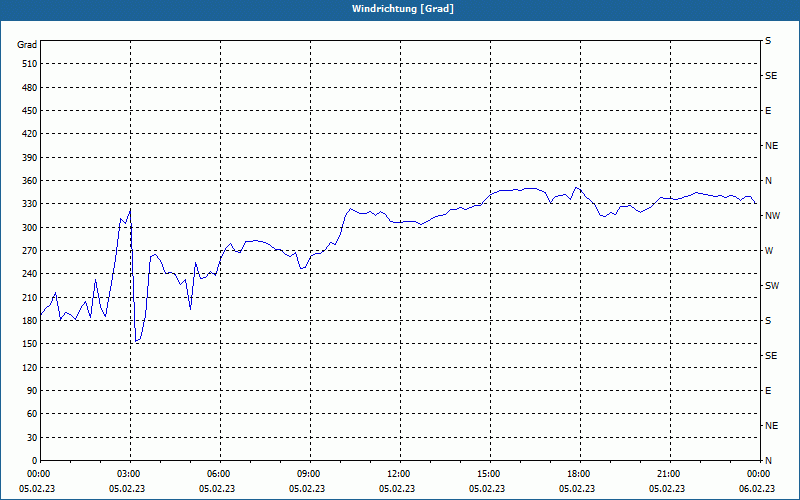The width and height of the screenshot is (800, 500).
Task: Select the "12:00" time axis label
Action: pos(398,474)
